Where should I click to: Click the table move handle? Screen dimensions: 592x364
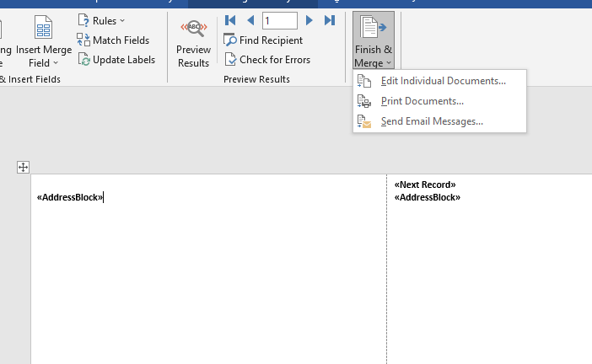click(23, 167)
